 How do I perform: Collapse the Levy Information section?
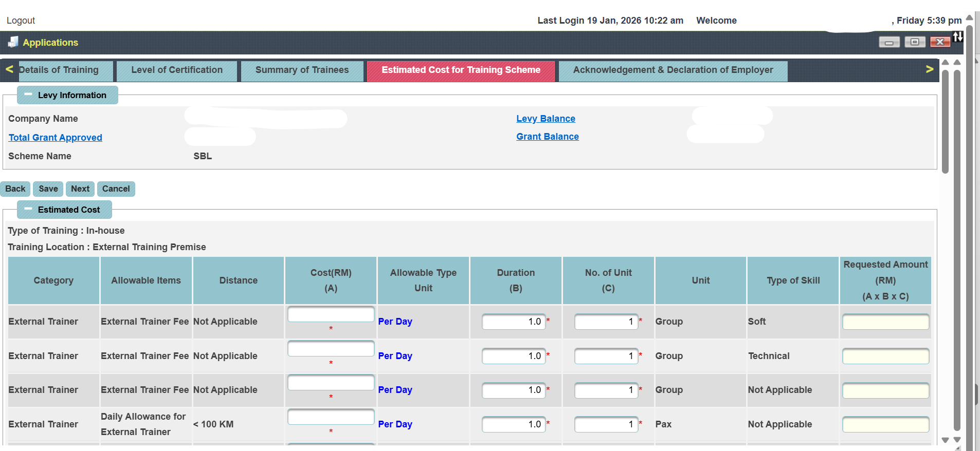[28, 95]
